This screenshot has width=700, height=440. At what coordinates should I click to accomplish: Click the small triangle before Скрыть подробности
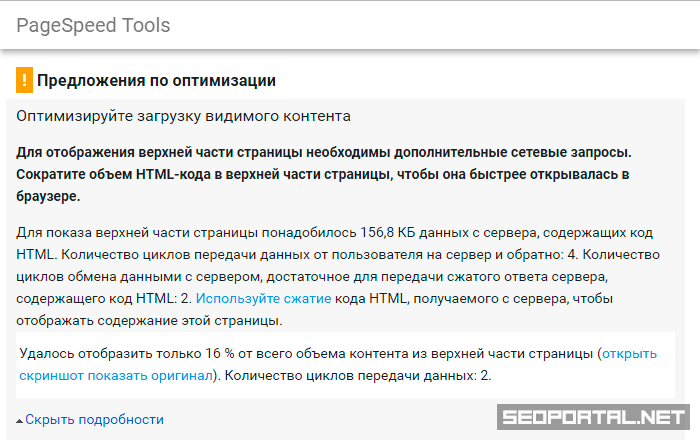(20, 421)
